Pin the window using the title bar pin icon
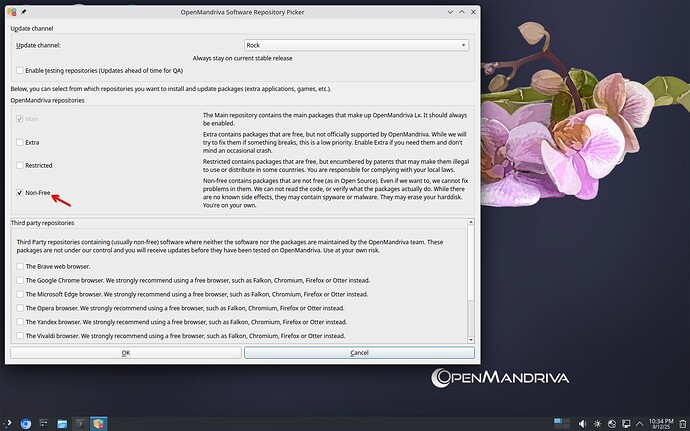Image resolution: width=690 pixels, height=431 pixels. click(x=23, y=10)
